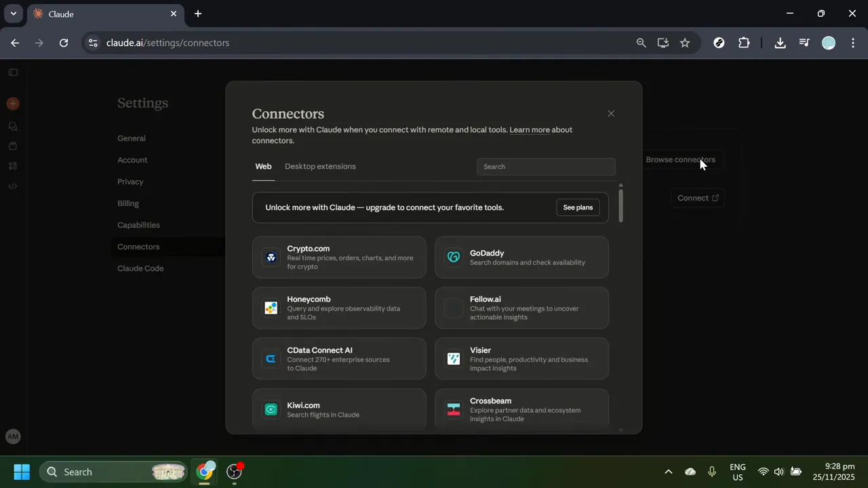Click the browser address bar URL
This screenshot has height=488, width=868.
(168, 43)
